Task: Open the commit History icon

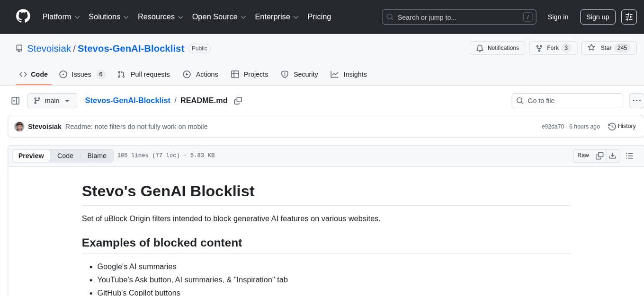Action: (x=611, y=126)
